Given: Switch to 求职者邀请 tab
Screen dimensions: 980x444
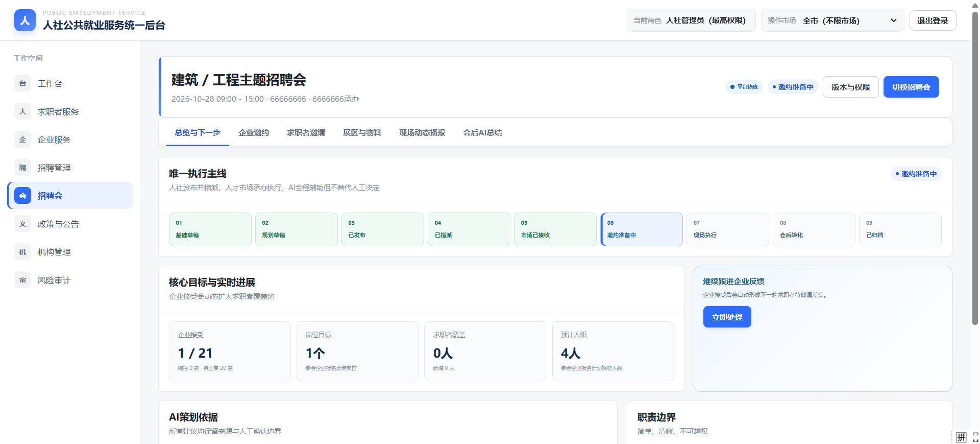Looking at the screenshot, I should [x=306, y=132].
